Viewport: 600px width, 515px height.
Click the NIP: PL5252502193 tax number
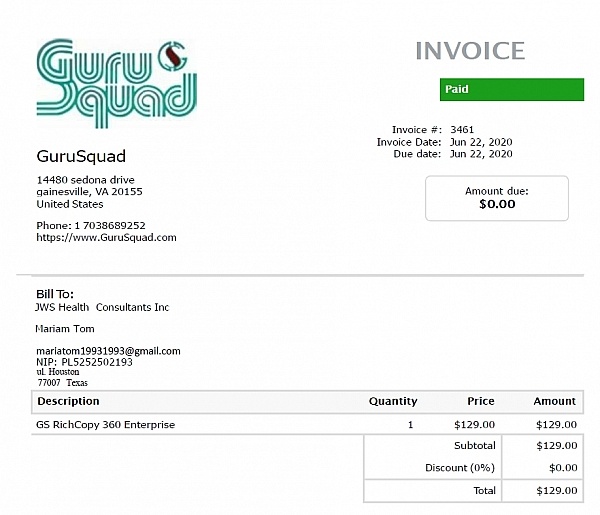click(x=84, y=362)
